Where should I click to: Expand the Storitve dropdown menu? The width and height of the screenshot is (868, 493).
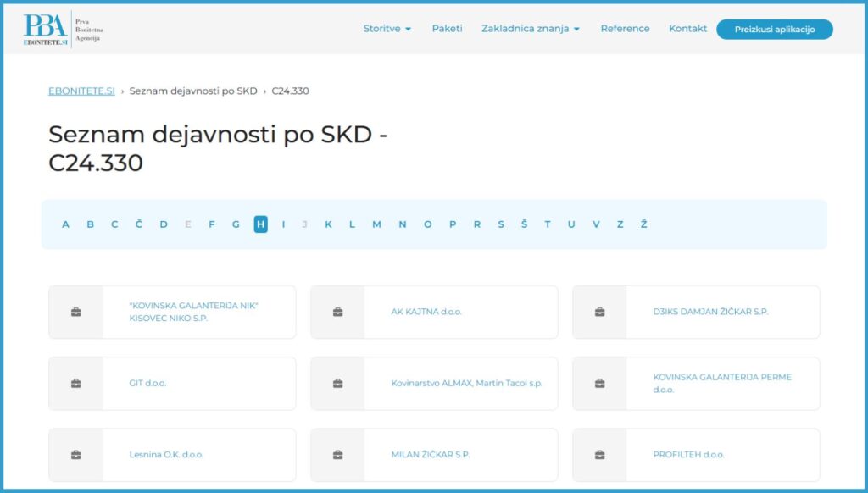tap(387, 29)
